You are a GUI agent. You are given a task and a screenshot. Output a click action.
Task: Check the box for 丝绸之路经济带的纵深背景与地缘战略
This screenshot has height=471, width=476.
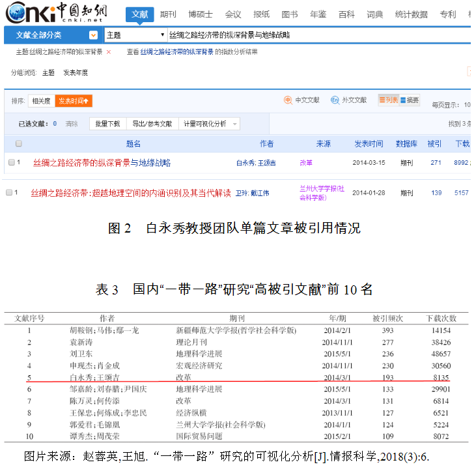[11, 162]
